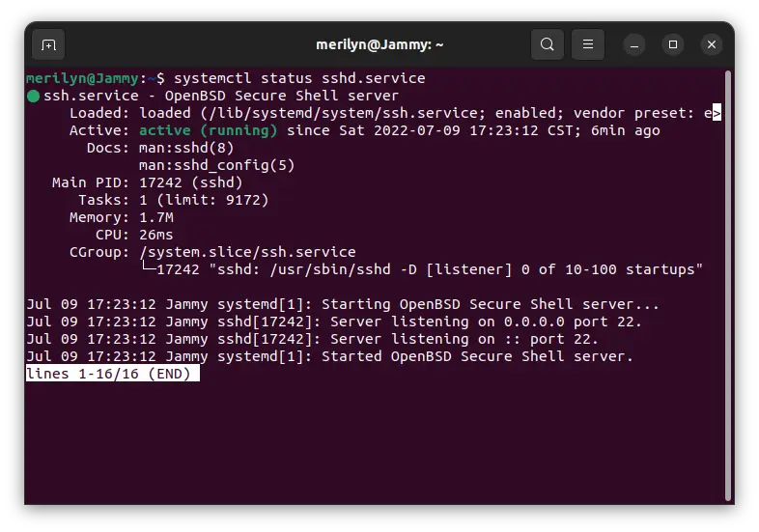
Task: Click the search magnifier icon
Action: point(548,44)
